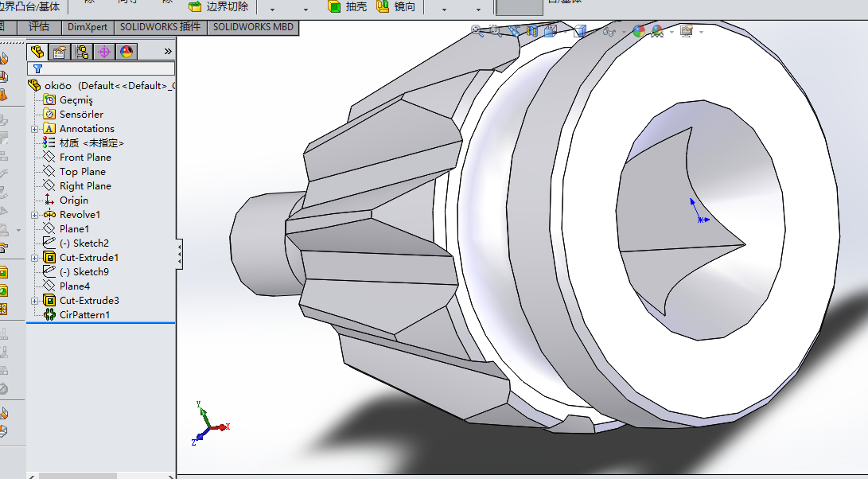Click the feature tree filter funnel icon
Viewport: 868px width, 479px height.
coord(37,68)
